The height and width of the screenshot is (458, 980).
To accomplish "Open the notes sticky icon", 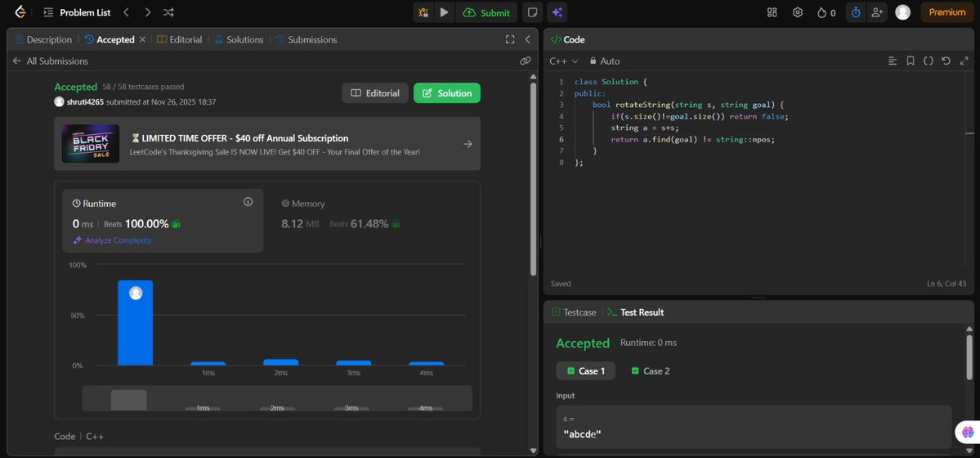I will coord(532,12).
